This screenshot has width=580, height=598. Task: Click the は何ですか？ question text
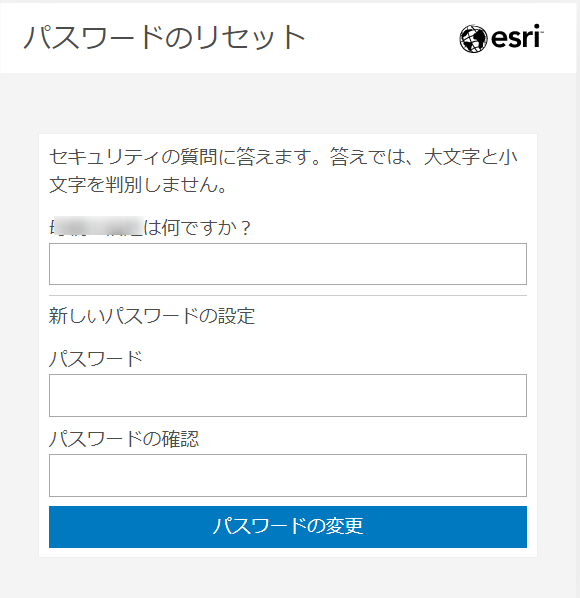point(197,228)
